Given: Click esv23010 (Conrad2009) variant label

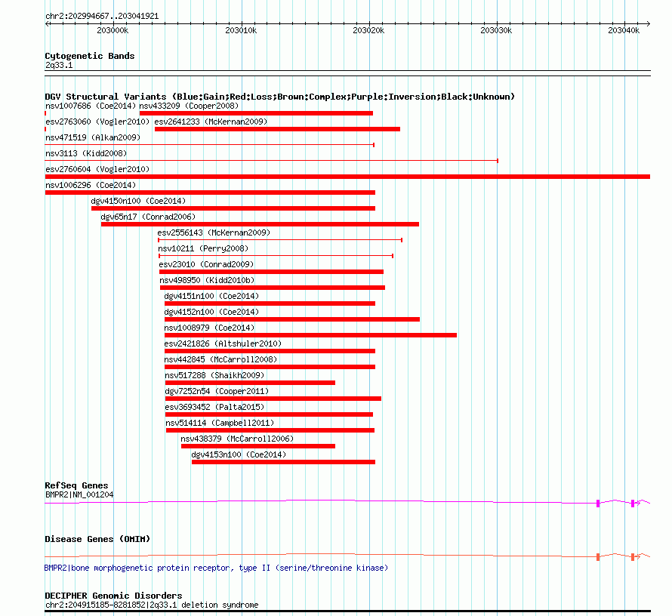Looking at the screenshot, I should [x=206, y=264].
